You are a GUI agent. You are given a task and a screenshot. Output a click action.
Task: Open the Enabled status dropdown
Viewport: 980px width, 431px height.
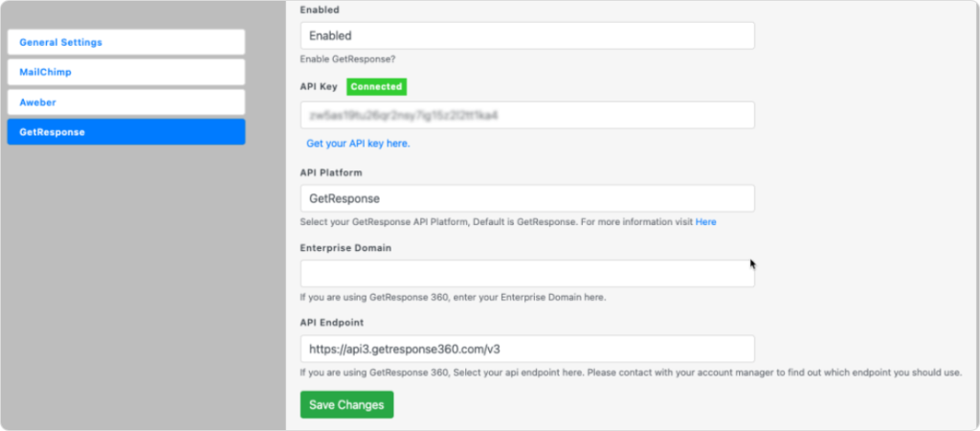(x=527, y=35)
